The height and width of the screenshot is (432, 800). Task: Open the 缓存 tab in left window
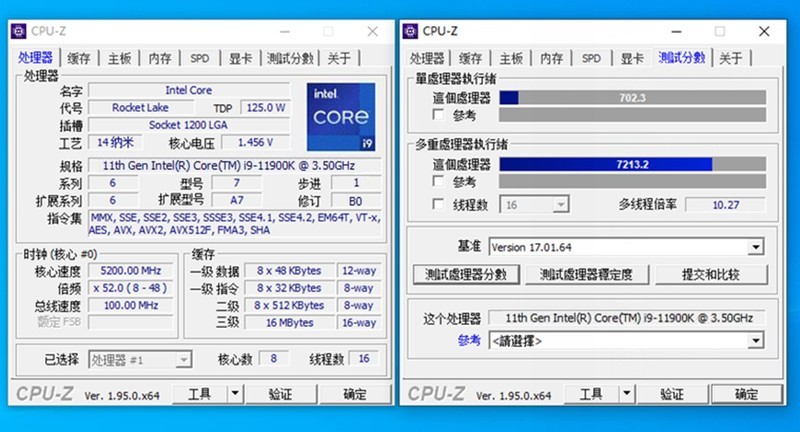79,58
